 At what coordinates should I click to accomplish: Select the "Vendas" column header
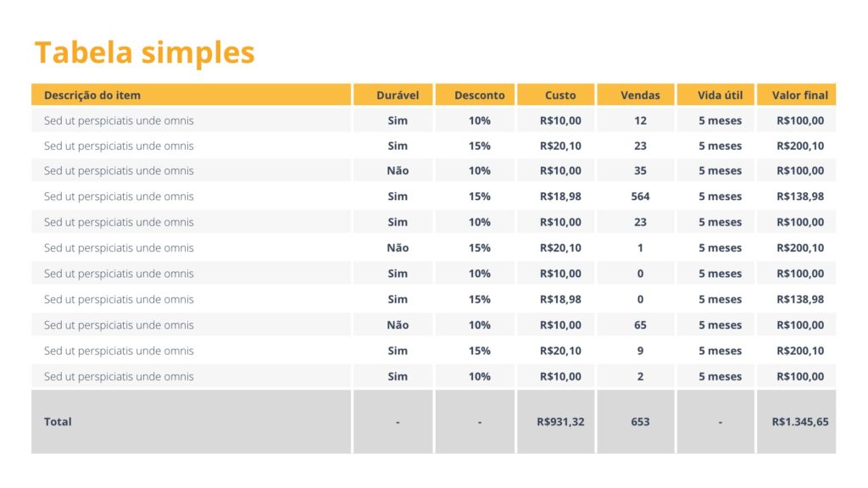640,95
